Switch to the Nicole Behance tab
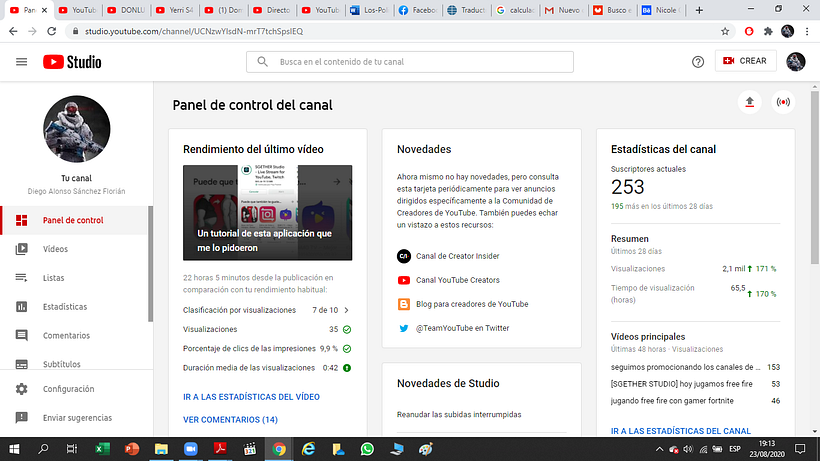820x461 pixels. click(x=661, y=10)
